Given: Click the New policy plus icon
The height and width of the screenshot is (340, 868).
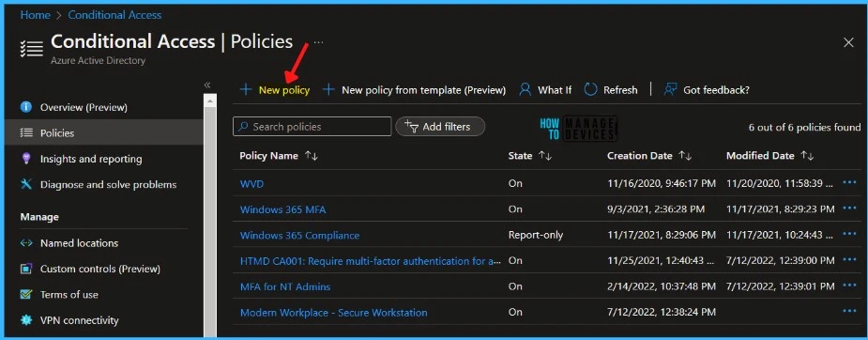Looking at the screenshot, I should 246,90.
